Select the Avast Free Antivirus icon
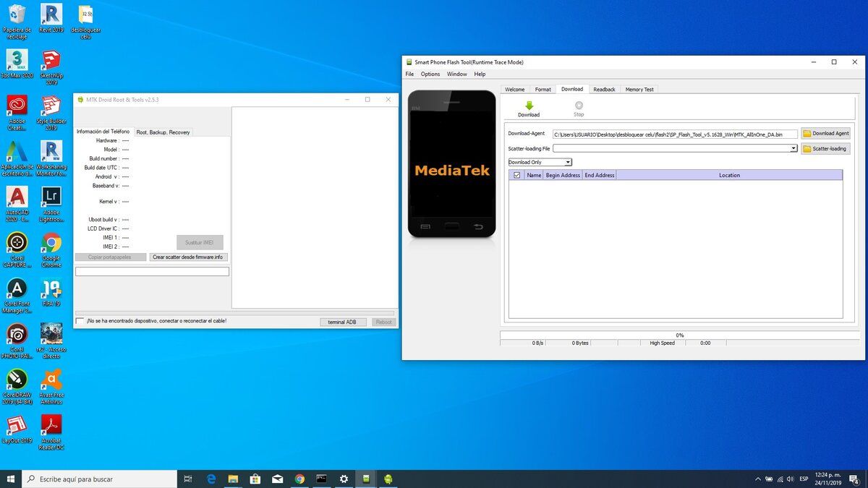This screenshot has width=868, height=488. pyautogui.click(x=51, y=386)
